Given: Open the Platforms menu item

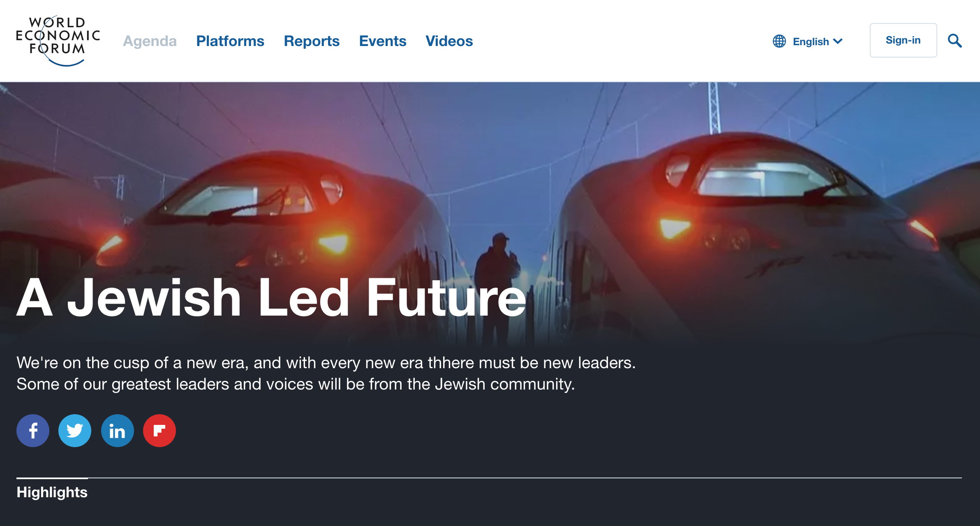Looking at the screenshot, I should coord(230,41).
